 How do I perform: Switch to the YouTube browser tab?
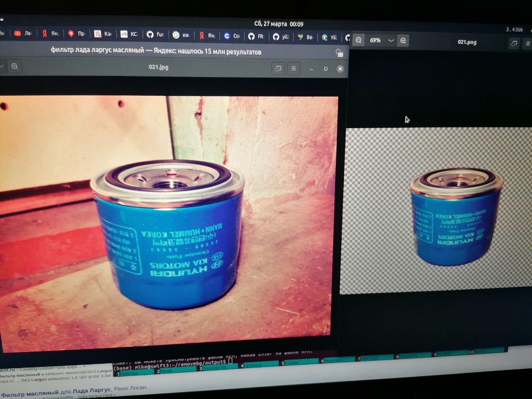tap(22, 33)
